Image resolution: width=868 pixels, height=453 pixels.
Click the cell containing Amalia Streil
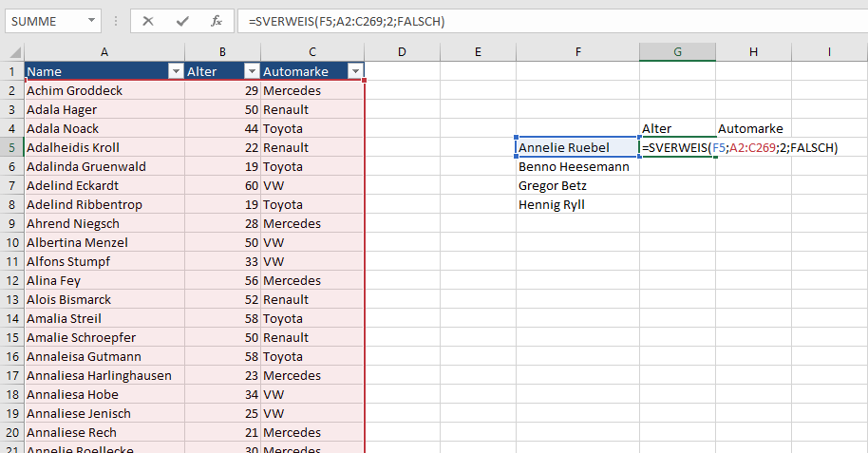[104, 318]
